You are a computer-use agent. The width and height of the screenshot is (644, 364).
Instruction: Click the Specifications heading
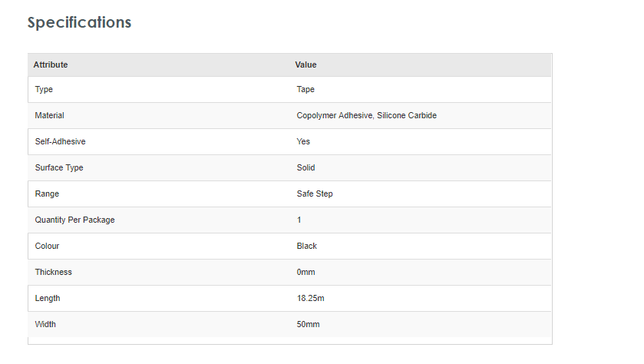(x=79, y=22)
